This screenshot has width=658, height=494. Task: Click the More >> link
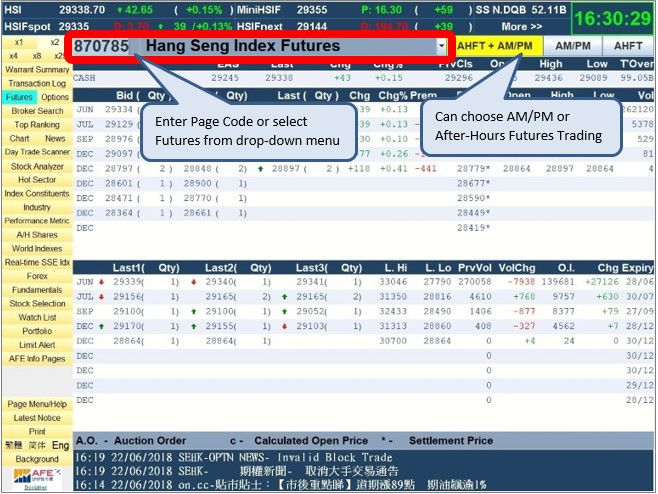click(x=522, y=27)
